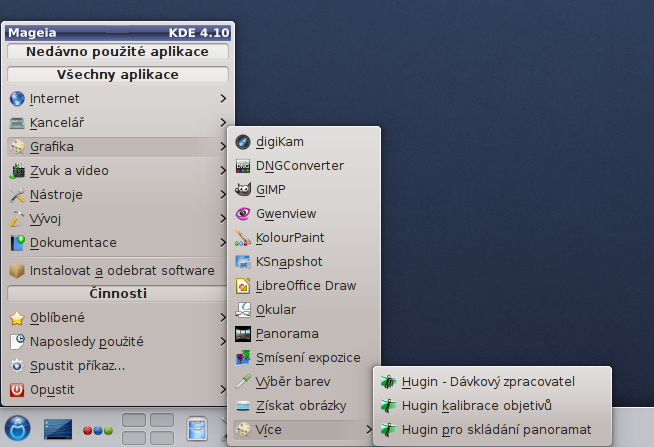Click the Naposledy použité clock document icon
The width and height of the screenshot is (654, 447).
17,342
